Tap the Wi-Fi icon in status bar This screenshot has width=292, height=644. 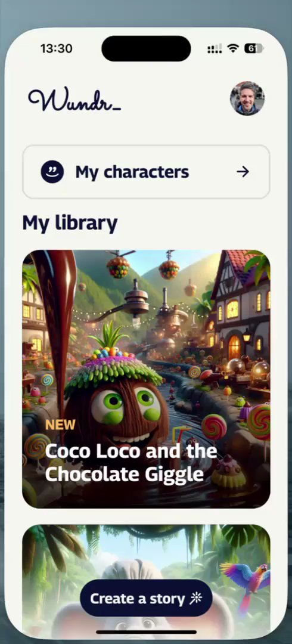click(233, 48)
